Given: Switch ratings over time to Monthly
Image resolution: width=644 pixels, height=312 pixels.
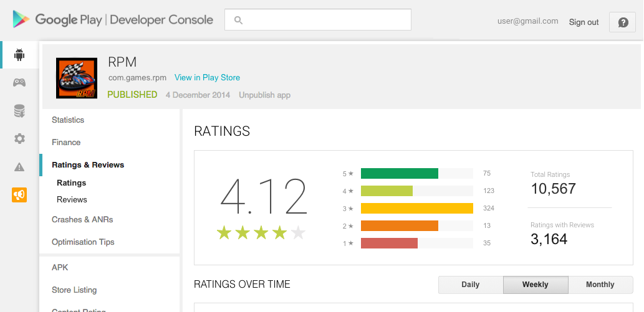Looking at the screenshot, I should tap(600, 285).
